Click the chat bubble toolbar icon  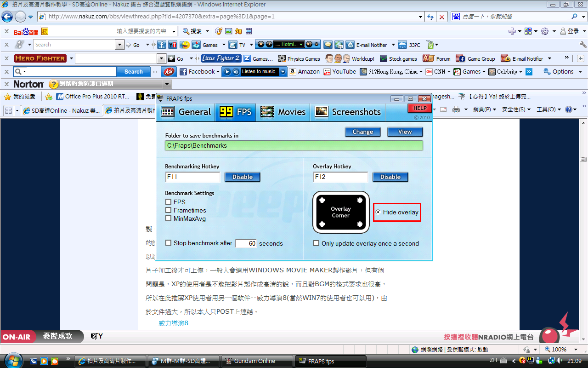click(x=328, y=45)
